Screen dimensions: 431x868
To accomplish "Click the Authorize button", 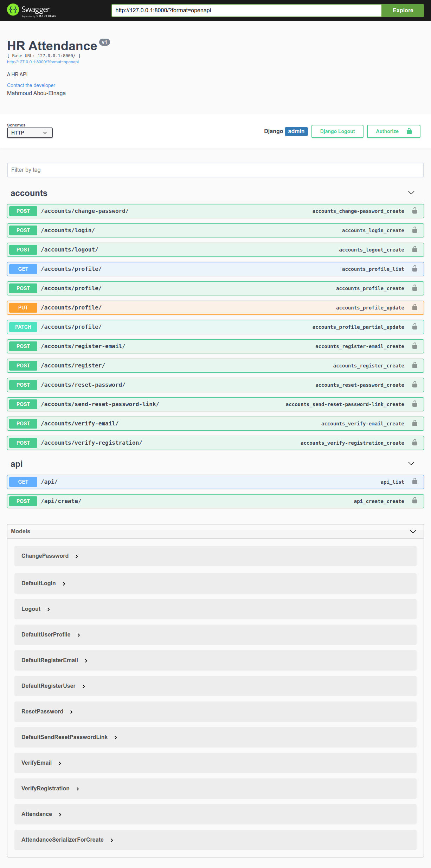I will (x=393, y=131).
